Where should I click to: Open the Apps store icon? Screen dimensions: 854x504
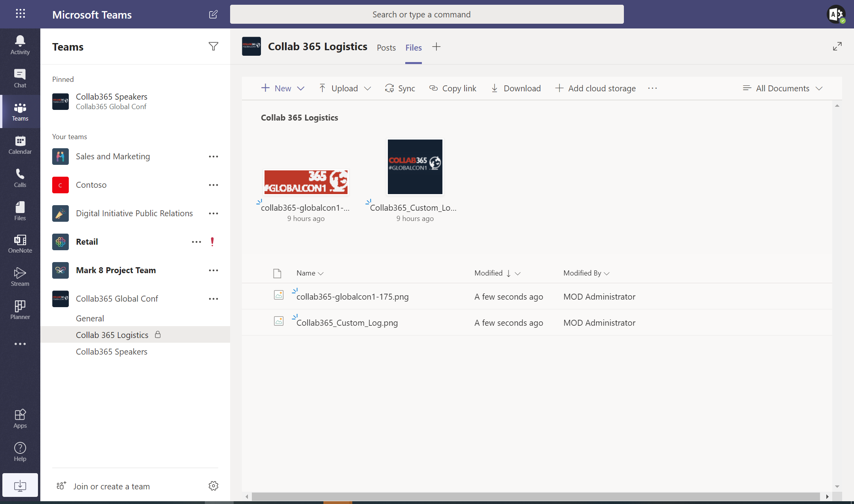[x=20, y=419]
